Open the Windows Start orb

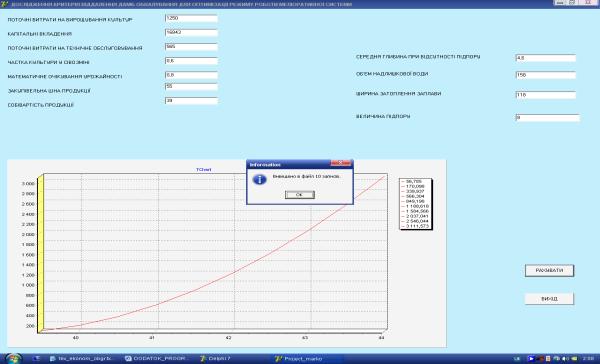pos(13,359)
